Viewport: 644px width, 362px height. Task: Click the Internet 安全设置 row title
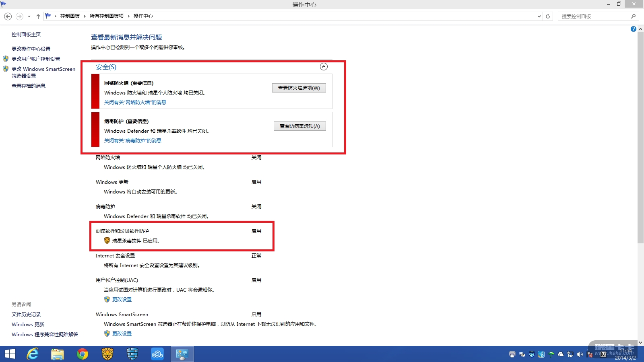(x=116, y=256)
